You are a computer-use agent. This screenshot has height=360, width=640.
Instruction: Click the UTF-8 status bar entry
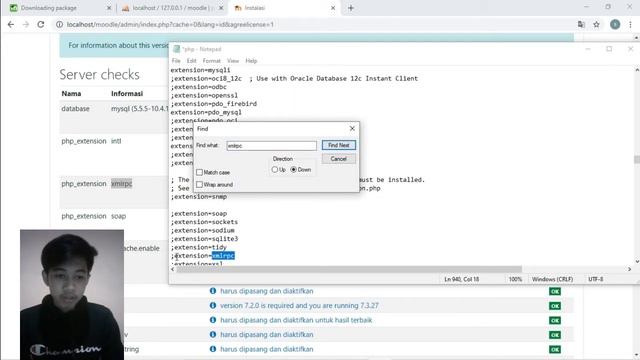(x=596, y=279)
